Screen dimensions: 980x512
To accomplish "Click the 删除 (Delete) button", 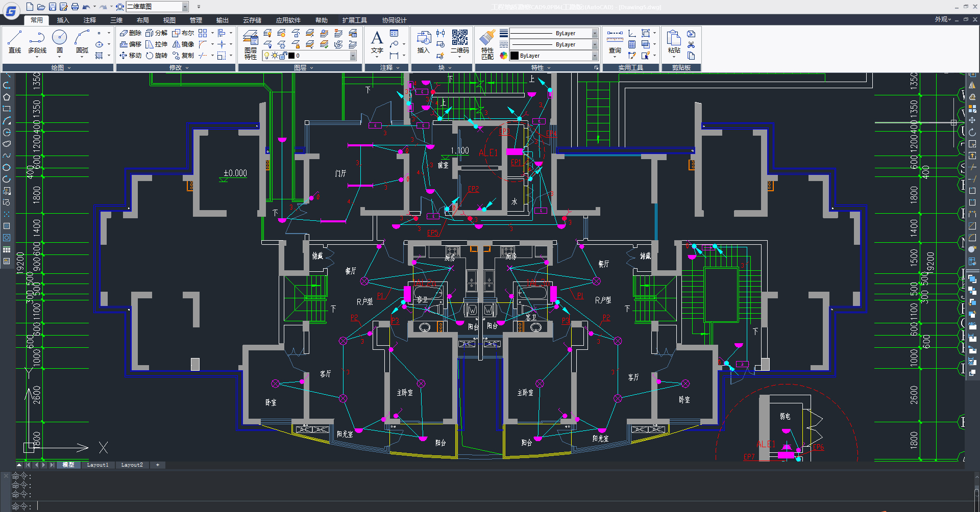I will (x=131, y=33).
